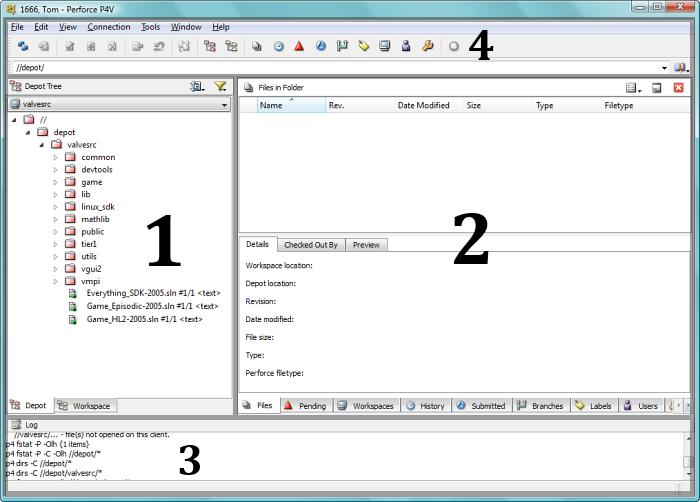
Task: Close the Files in Folder pane with red X
Action: point(679,88)
